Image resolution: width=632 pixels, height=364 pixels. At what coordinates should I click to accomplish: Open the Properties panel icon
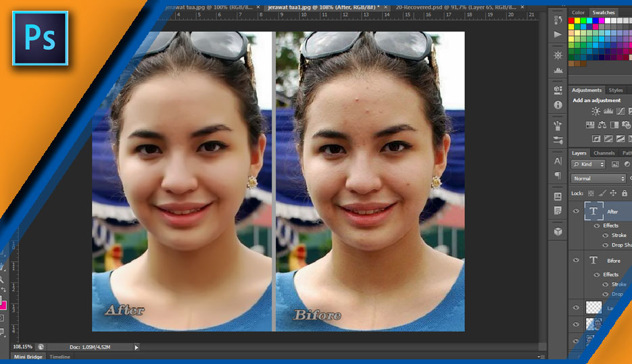point(558,90)
